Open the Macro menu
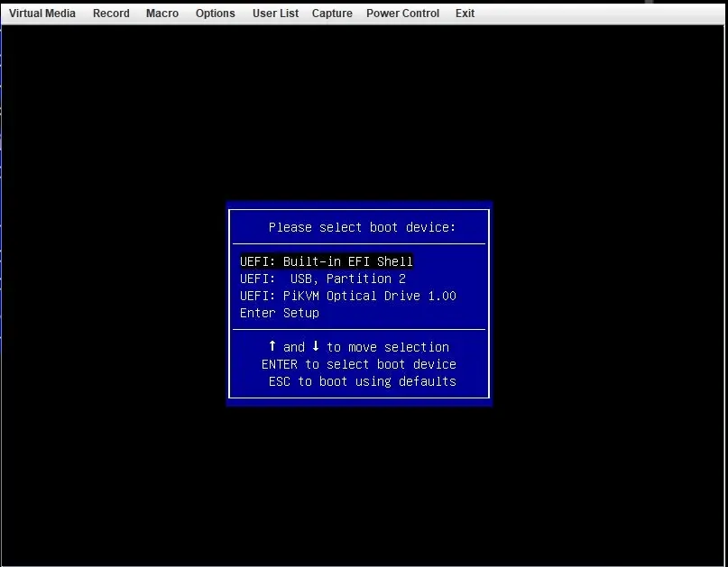Viewport: 728px width, 567px height. point(162,14)
